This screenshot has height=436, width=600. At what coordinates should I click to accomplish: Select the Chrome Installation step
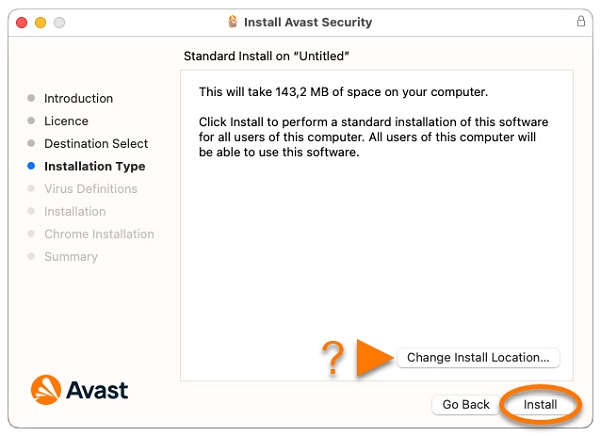99,234
